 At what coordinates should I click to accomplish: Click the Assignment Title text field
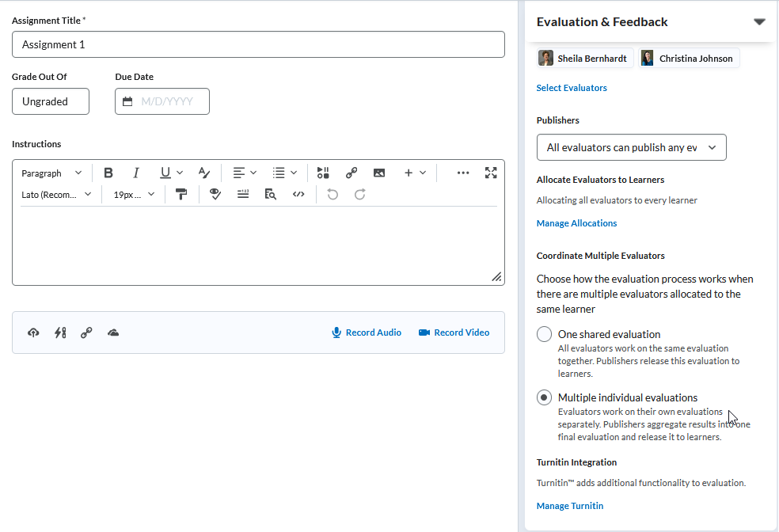pos(258,44)
